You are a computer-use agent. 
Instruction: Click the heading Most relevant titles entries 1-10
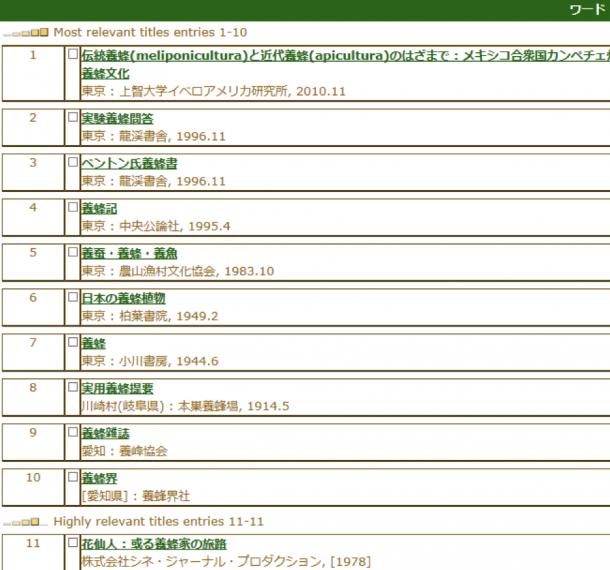click(150, 32)
